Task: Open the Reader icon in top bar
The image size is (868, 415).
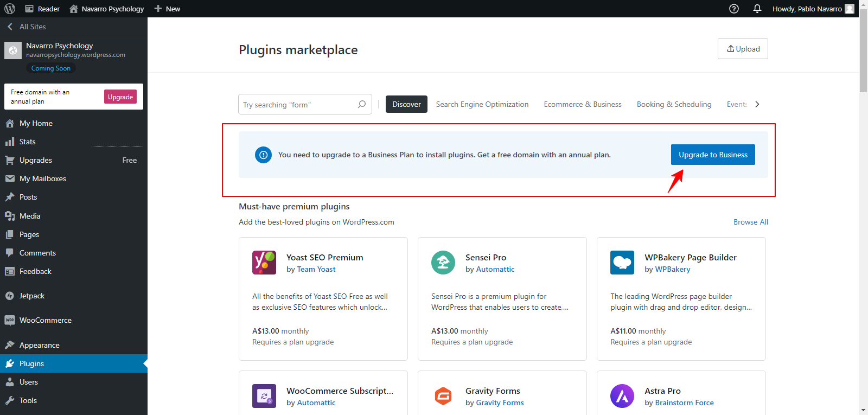Action: 29,9
